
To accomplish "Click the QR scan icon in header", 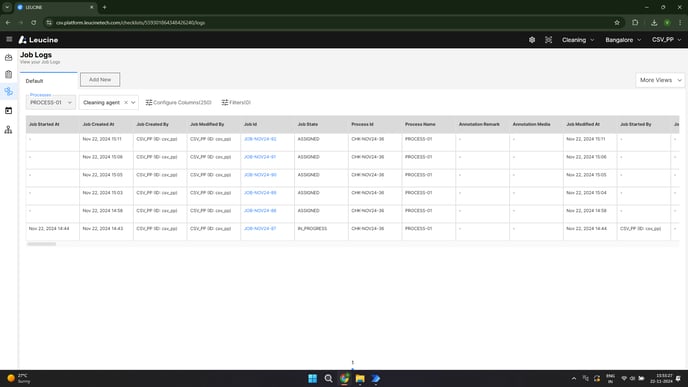I will pos(548,40).
